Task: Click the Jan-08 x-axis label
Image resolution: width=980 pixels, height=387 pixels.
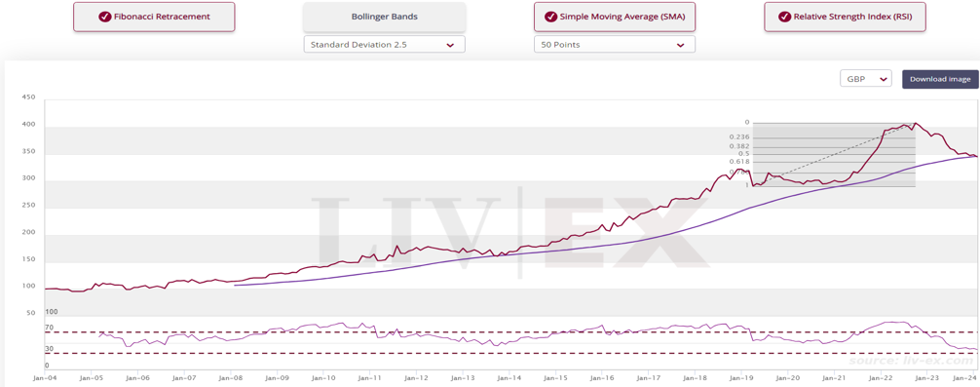Action: click(231, 378)
